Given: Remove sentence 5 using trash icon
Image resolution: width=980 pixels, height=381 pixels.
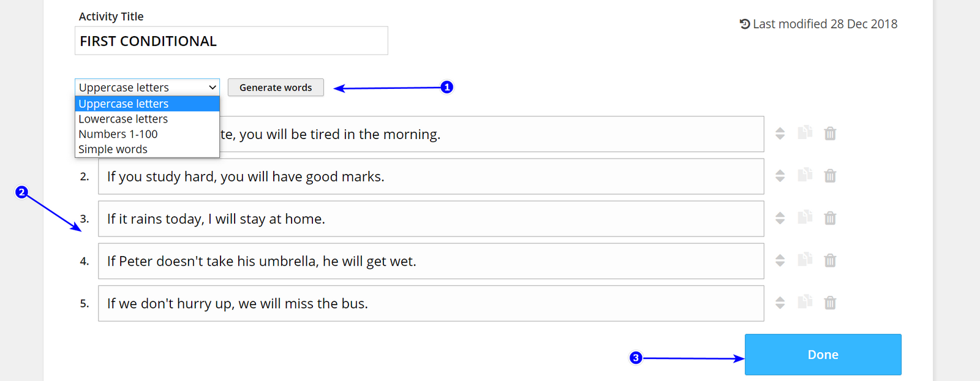Looking at the screenshot, I should 830,303.
